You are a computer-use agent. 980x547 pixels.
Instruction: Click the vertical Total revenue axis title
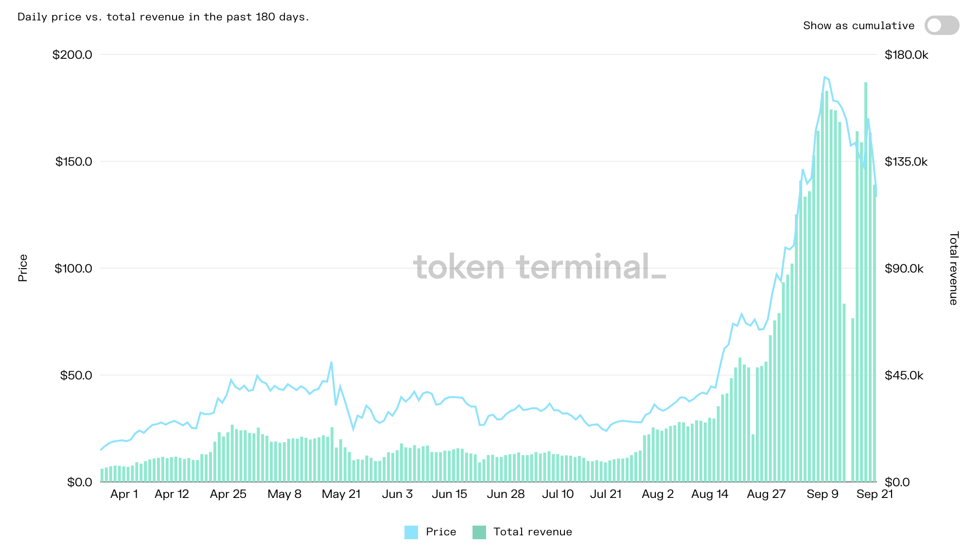[954, 268]
